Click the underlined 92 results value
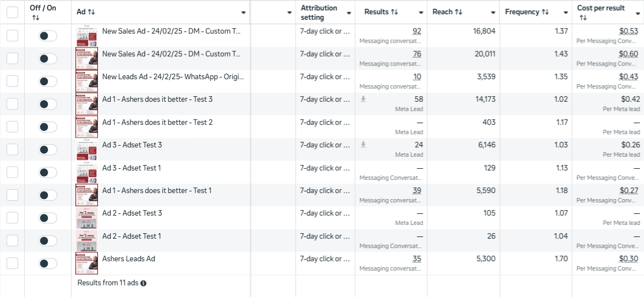Image resolution: width=644 pixels, height=297 pixels. click(x=416, y=31)
